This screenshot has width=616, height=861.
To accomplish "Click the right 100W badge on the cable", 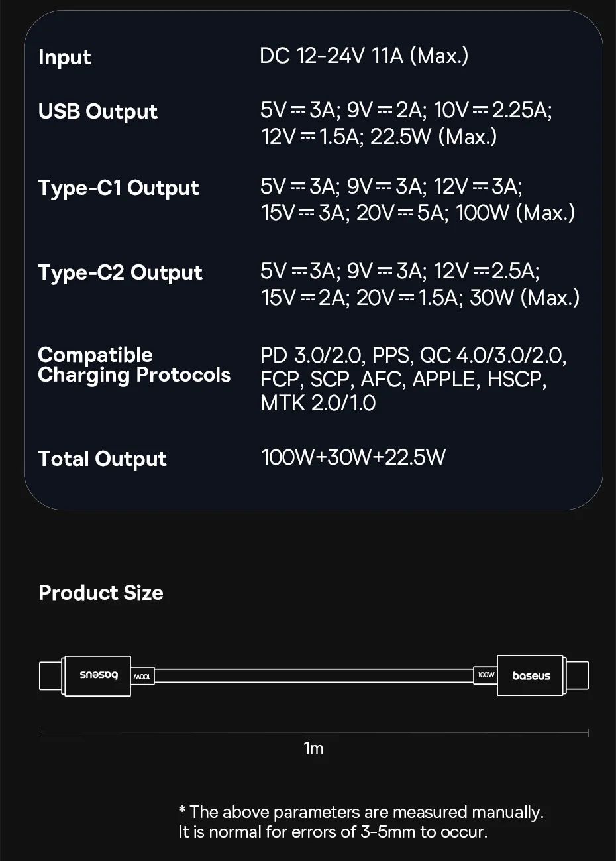I will click(x=486, y=675).
